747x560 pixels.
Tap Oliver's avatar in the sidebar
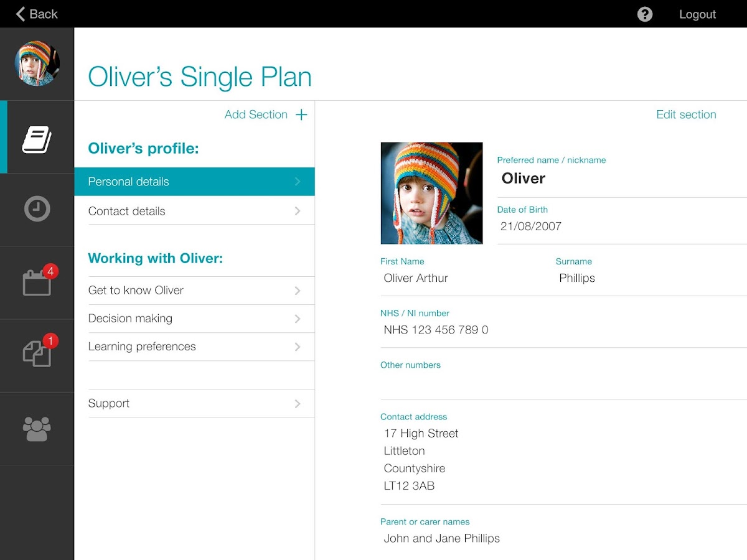tap(37, 63)
